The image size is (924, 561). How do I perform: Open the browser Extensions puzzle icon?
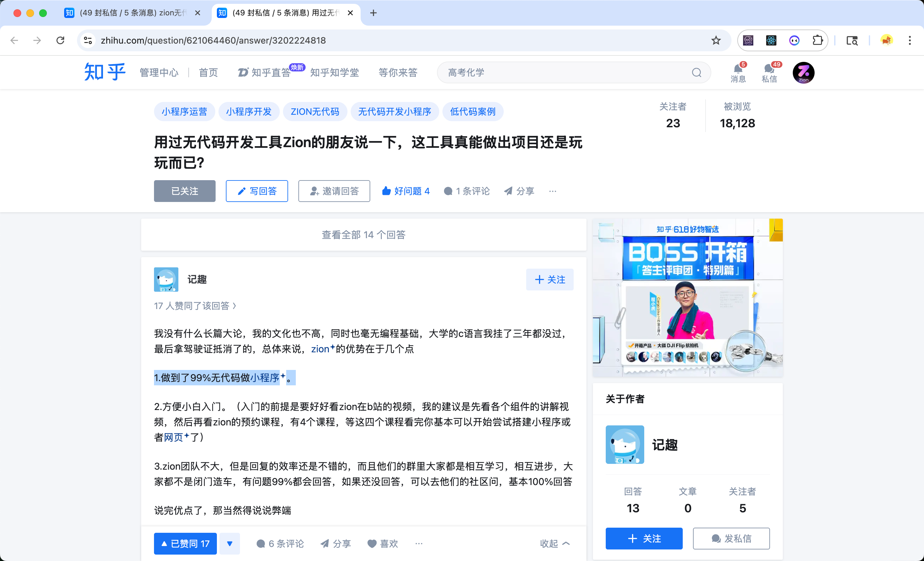(x=817, y=40)
